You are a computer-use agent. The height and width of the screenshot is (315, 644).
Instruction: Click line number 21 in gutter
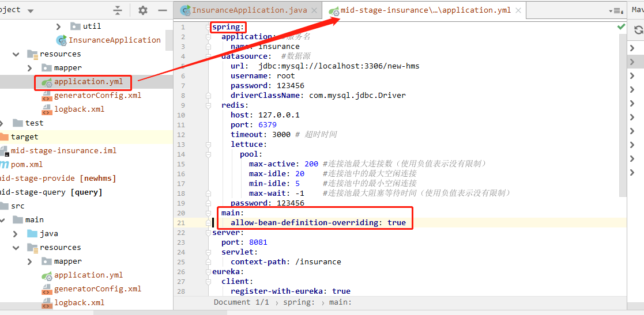(x=181, y=223)
